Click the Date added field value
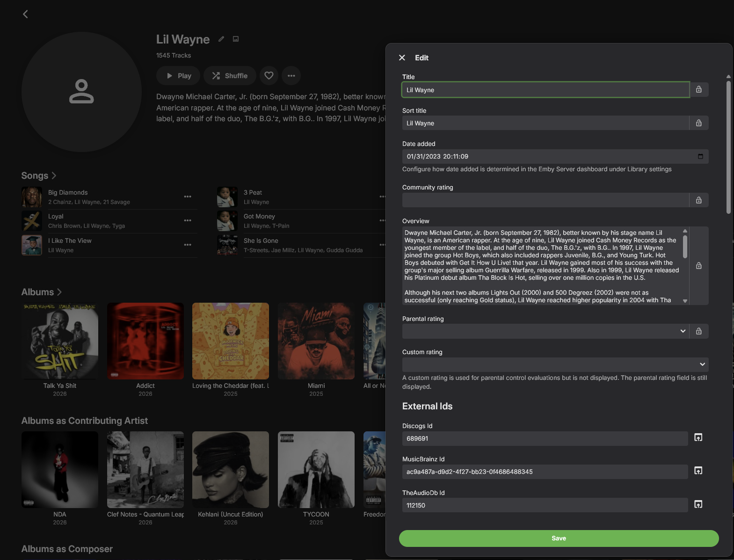Image resolution: width=734 pixels, height=560 pixels. point(437,156)
